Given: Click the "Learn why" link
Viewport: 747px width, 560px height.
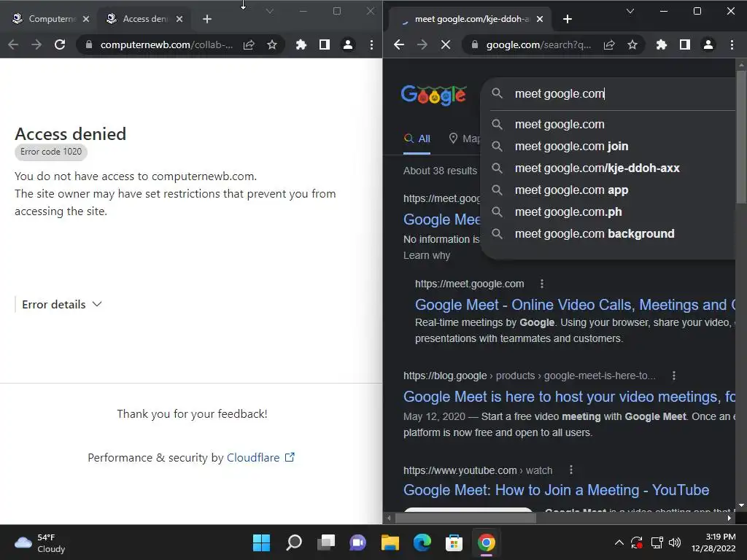Looking at the screenshot, I should point(426,255).
